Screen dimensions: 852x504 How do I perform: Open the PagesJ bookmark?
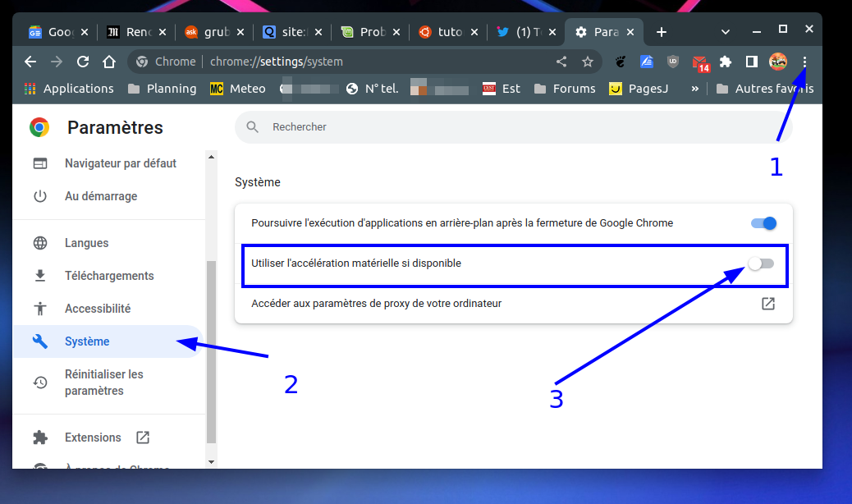[639, 89]
